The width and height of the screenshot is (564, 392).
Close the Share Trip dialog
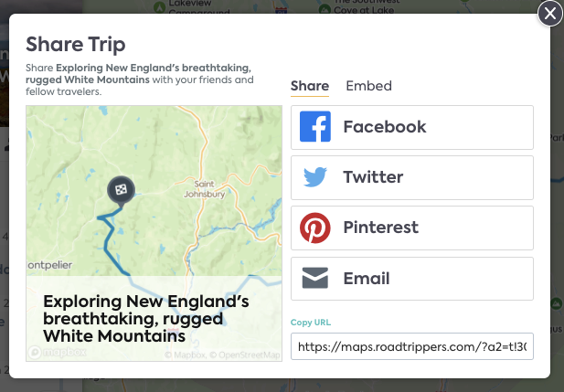(x=550, y=14)
